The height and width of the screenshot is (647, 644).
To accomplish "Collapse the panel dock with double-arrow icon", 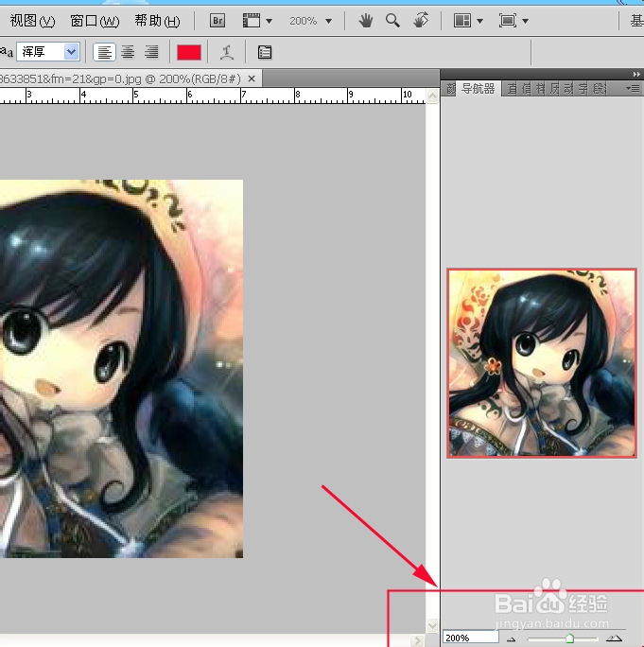I will 636,75.
